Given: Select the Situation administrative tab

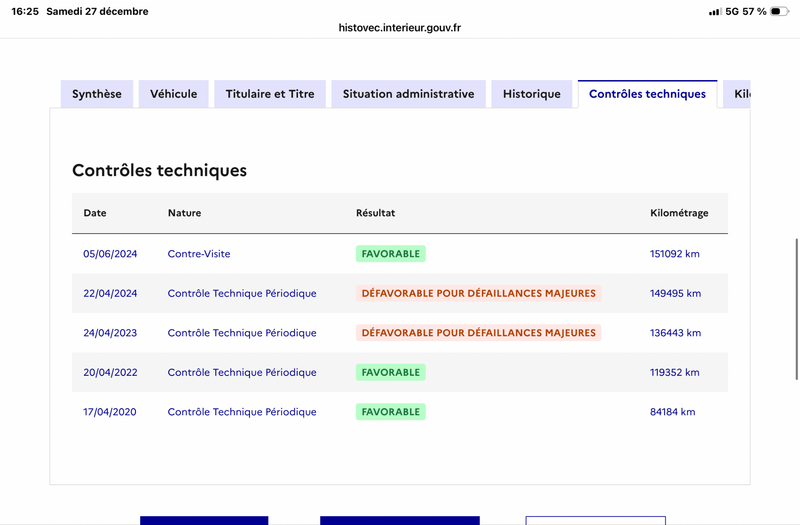Looking at the screenshot, I should (x=408, y=94).
